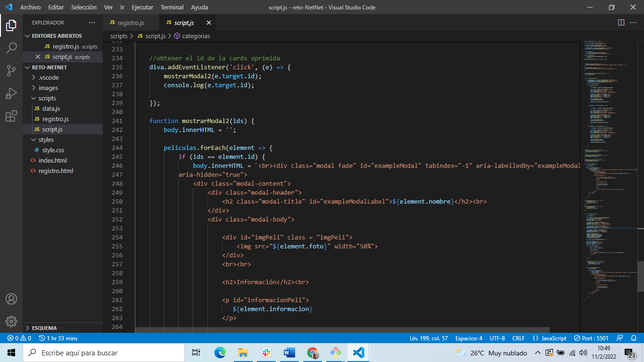The height and width of the screenshot is (362, 644).
Task: Collapse the styles folder
Action: (63, 140)
